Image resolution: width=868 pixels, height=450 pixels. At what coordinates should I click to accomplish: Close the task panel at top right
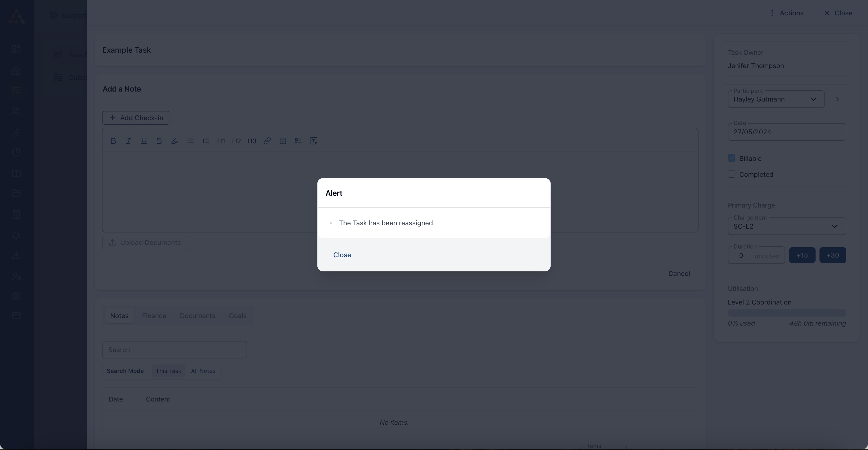(x=838, y=13)
